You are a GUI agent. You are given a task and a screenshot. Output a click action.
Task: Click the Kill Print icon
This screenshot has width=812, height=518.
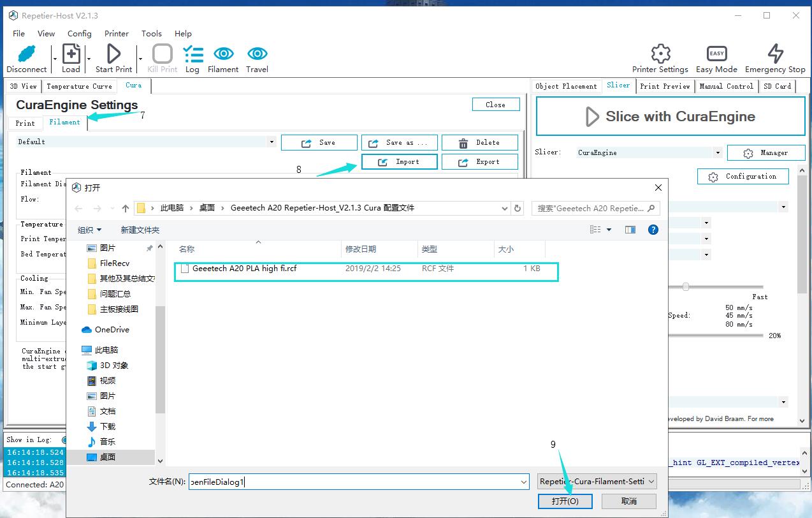pos(163,54)
